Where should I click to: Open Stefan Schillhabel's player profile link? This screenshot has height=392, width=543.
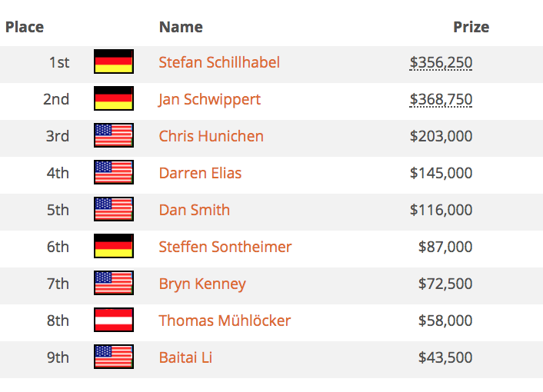pos(219,62)
